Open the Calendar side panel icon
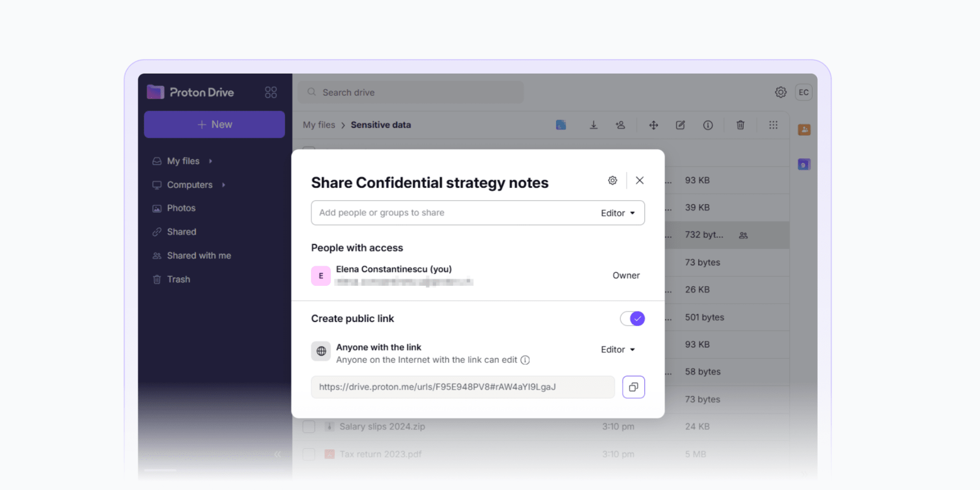Viewport: 980px width, 490px height. click(x=804, y=164)
